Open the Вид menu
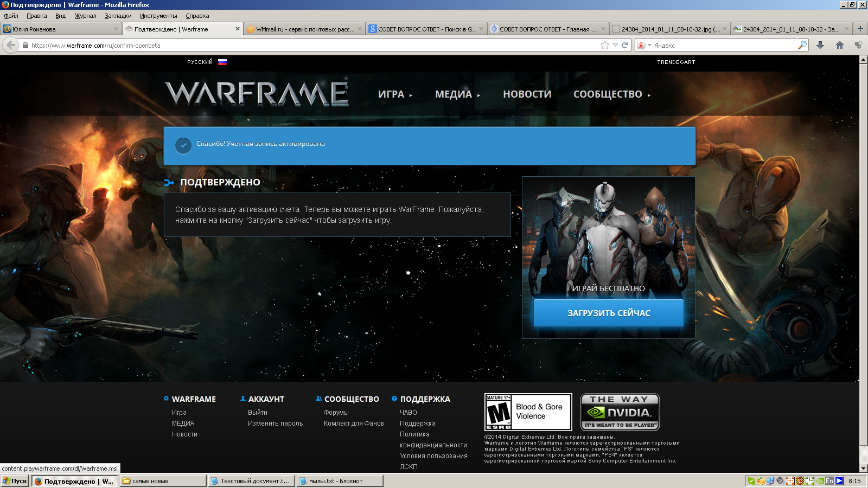868x488 pixels. (60, 16)
